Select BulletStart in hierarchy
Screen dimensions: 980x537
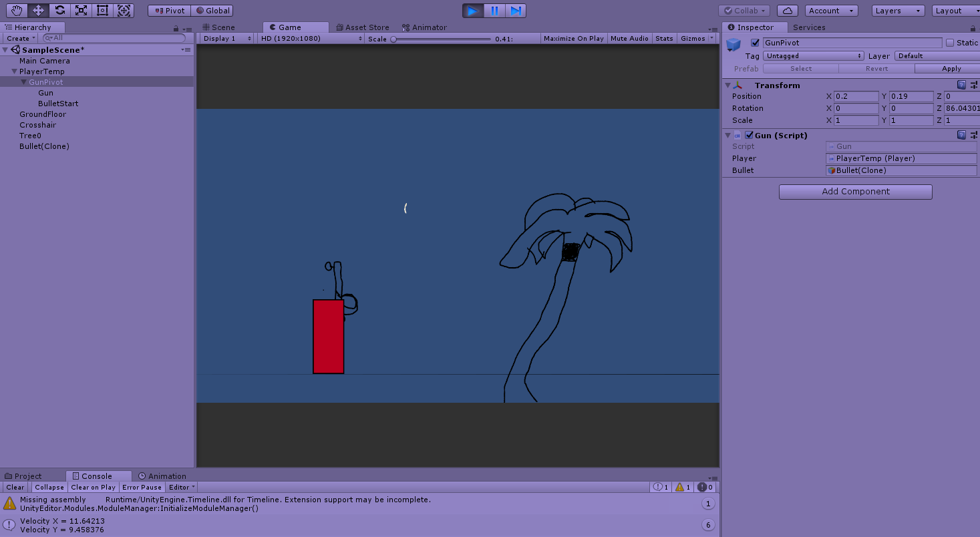point(58,104)
